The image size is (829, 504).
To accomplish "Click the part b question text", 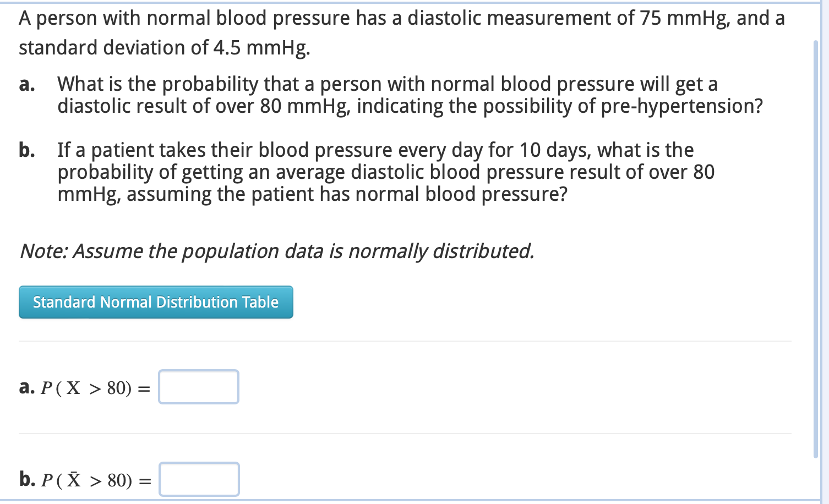I will (386, 172).
